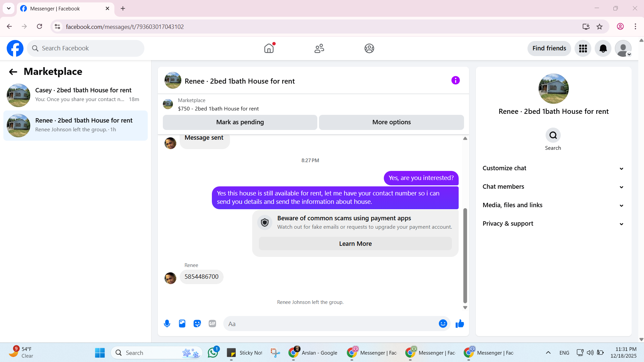View site information icon in address bar
The width and height of the screenshot is (644, 362).
coord(57,27)
